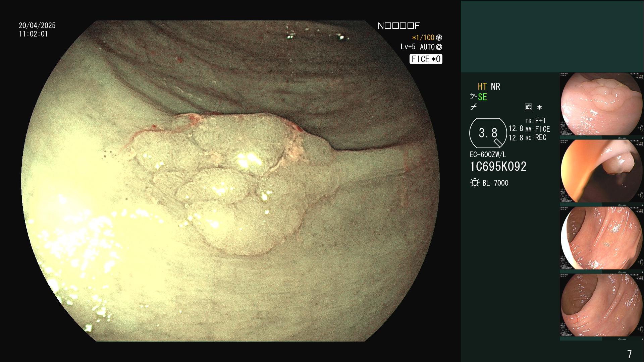This screenshot has width=644, height=362.
Task: Click the serial number 1C695K092
Action: [x=498, y=166]
